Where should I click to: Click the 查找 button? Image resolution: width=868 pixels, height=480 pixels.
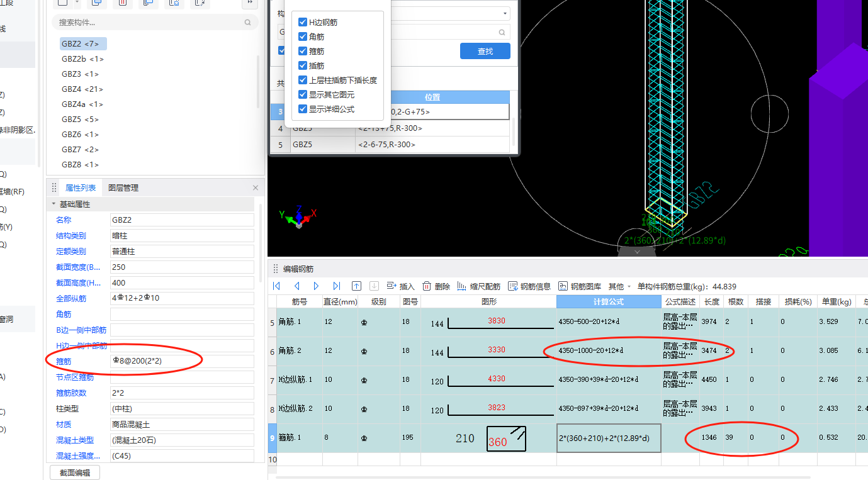point(485,51)
